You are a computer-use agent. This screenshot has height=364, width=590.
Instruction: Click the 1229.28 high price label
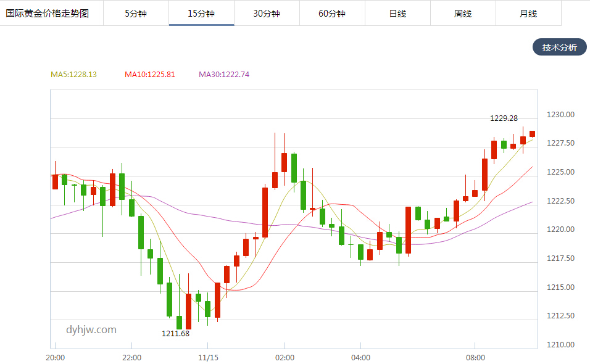tap(504, 118)
